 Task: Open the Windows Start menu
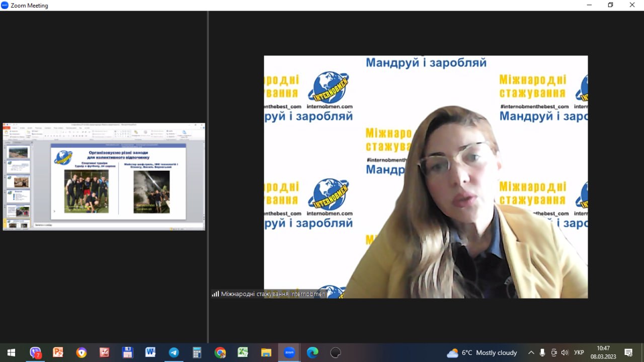[11, 352]
